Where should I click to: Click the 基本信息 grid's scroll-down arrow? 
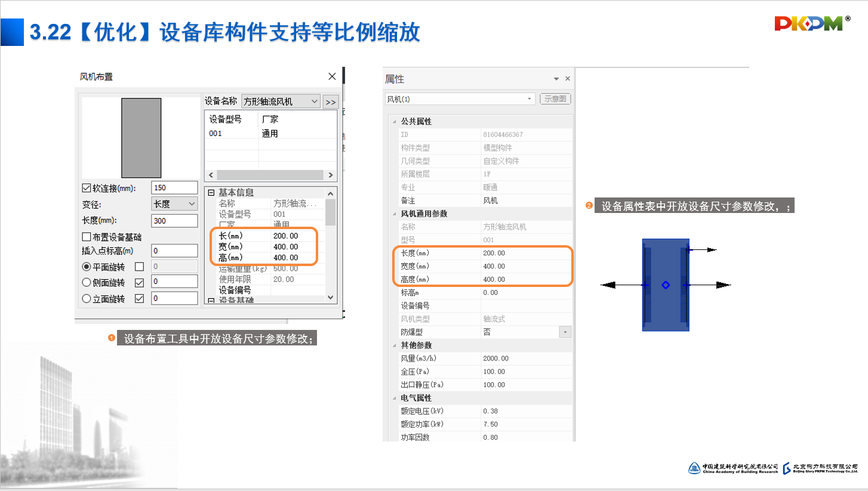tap(331, 297)
